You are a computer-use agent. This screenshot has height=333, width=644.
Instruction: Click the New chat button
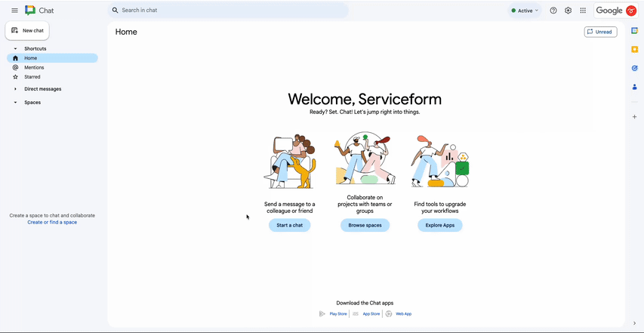[x=27, y=30]
